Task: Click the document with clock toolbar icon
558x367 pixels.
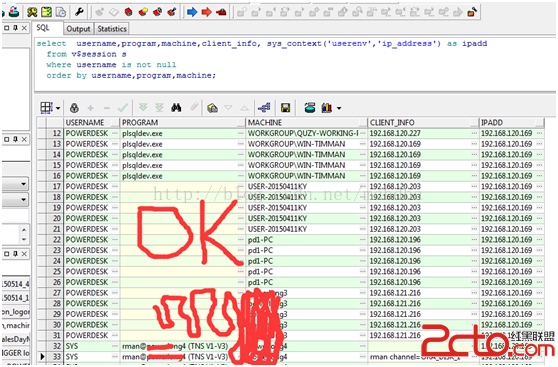Action: 61,12
